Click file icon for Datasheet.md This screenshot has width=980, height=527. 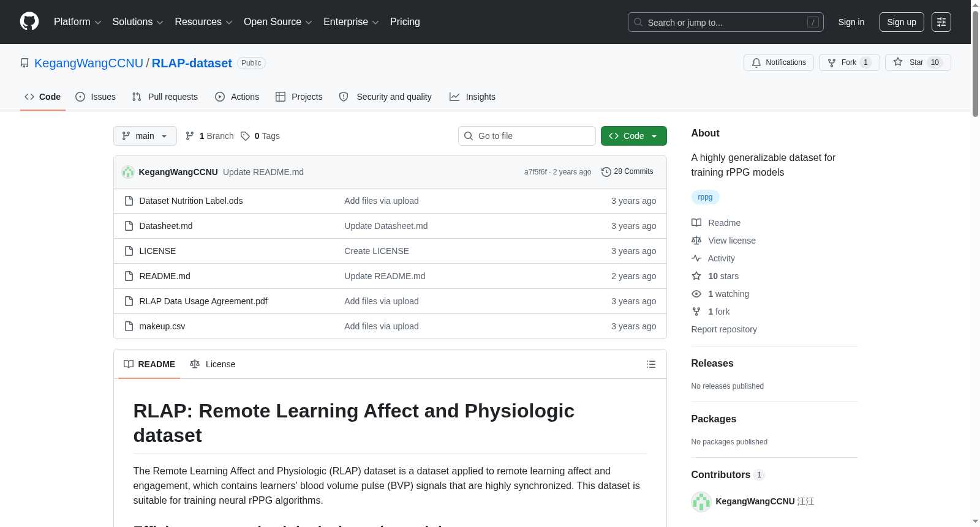click(x=129, y=226)
